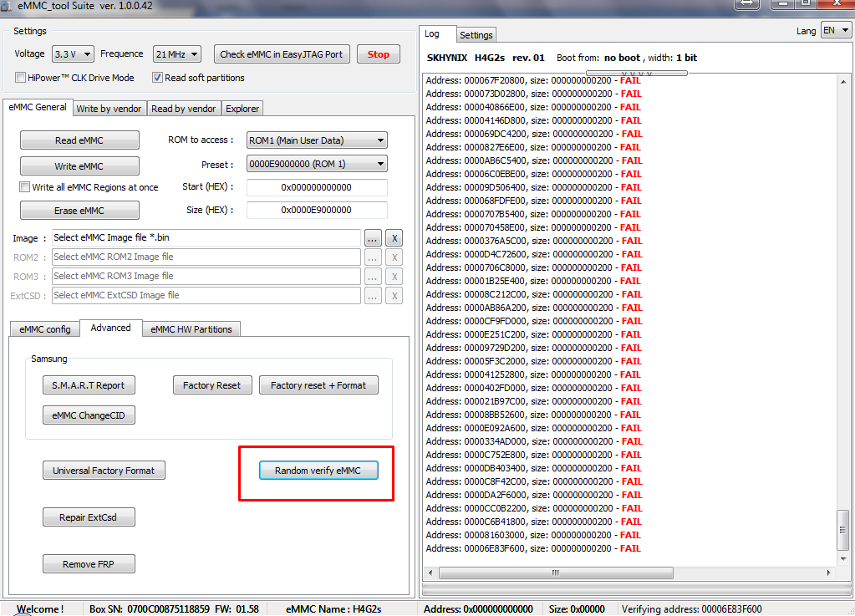Click the Remove FRP button
Screen dimensions: 855x616
coord(89,563)
